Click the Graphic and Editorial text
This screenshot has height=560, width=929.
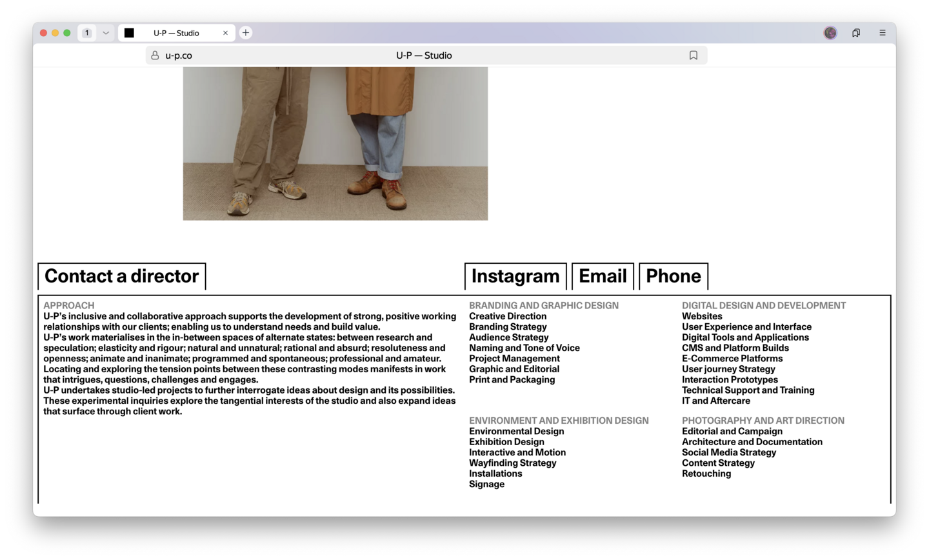[514, 369]
